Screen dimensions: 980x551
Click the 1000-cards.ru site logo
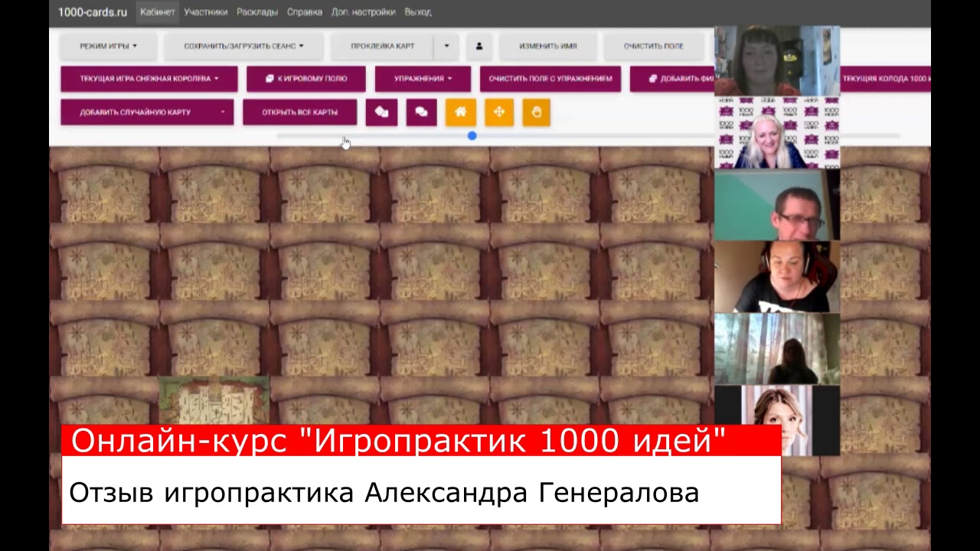[93, 12]
